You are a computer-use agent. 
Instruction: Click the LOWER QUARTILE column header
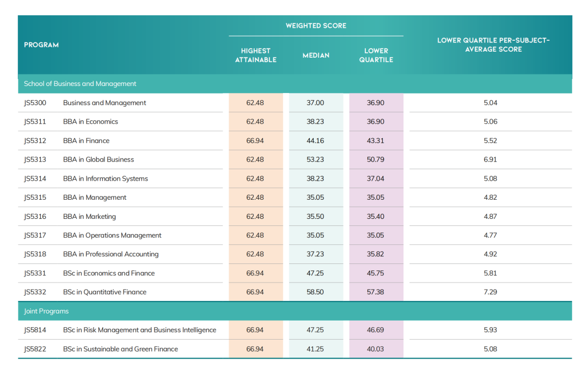[x=376, y=55]
